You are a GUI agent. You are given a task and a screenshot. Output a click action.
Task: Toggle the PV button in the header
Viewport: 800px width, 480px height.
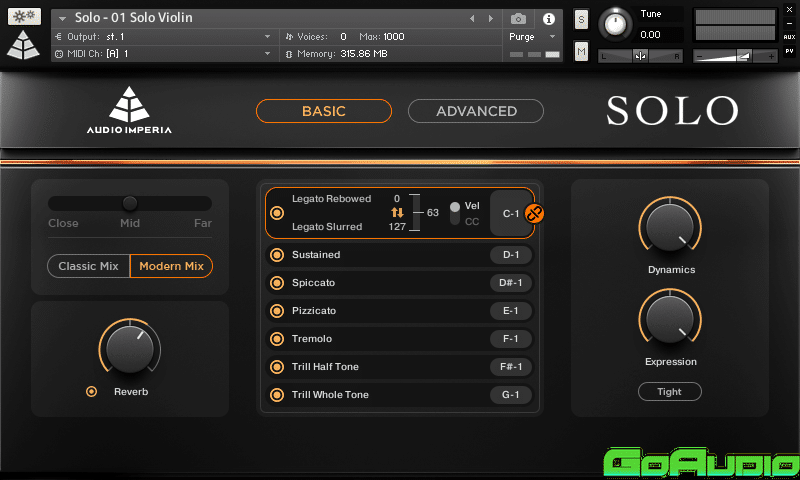click(x=789, y=51)
